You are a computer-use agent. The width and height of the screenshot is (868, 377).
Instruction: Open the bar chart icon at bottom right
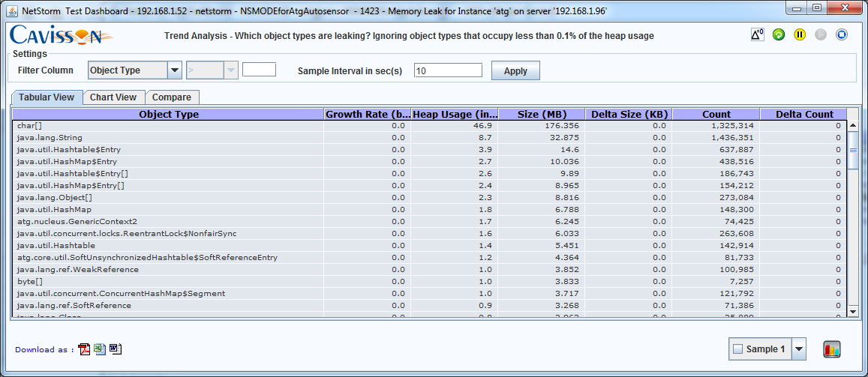pyautogui.click(x=832, y=349)
